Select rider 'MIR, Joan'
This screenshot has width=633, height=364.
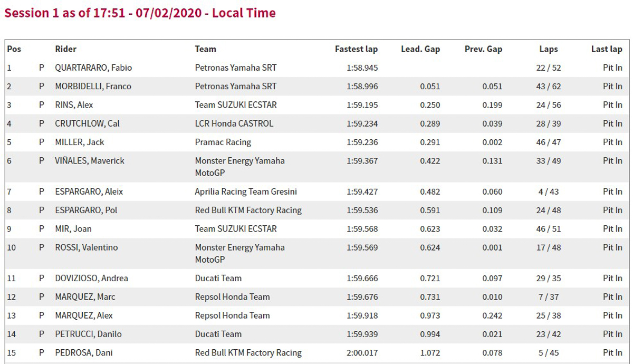point(73,228)
